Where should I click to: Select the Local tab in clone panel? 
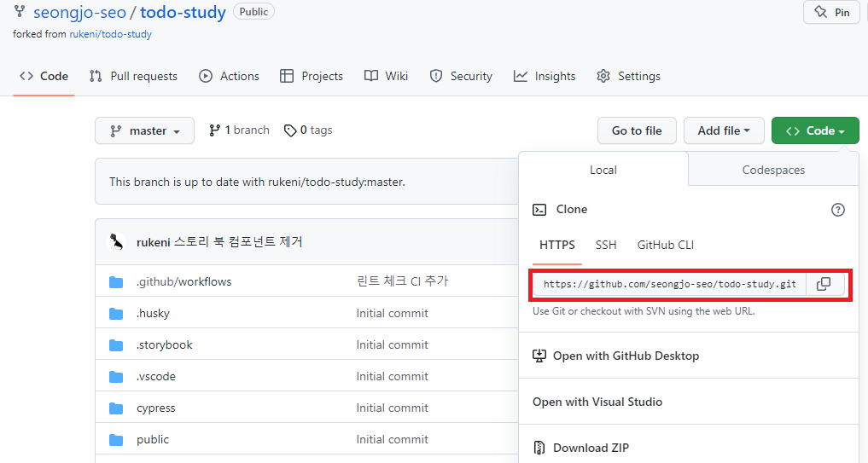[603, 170]
